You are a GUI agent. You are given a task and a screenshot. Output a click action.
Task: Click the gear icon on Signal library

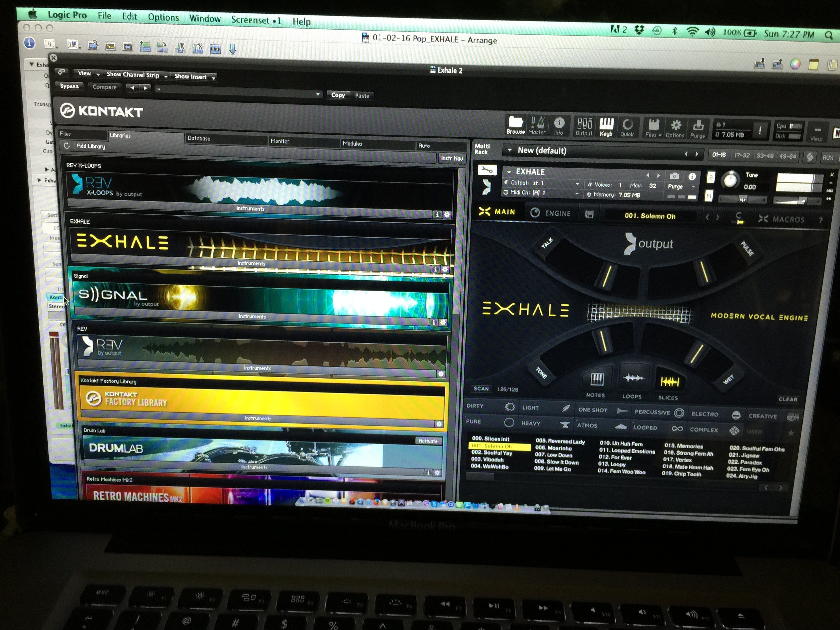(x=443, y=323)
